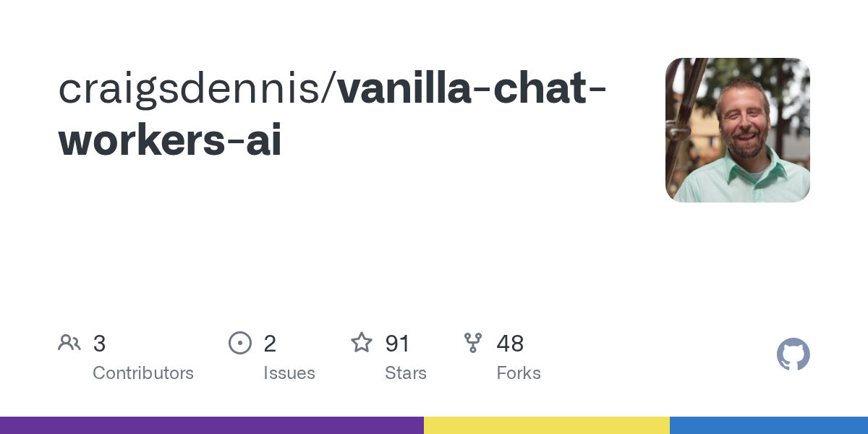Image resolution: width=868 pixels, height=434 pixels.
Task: Click the yellow language bar segment
Action: click(546, 425)
